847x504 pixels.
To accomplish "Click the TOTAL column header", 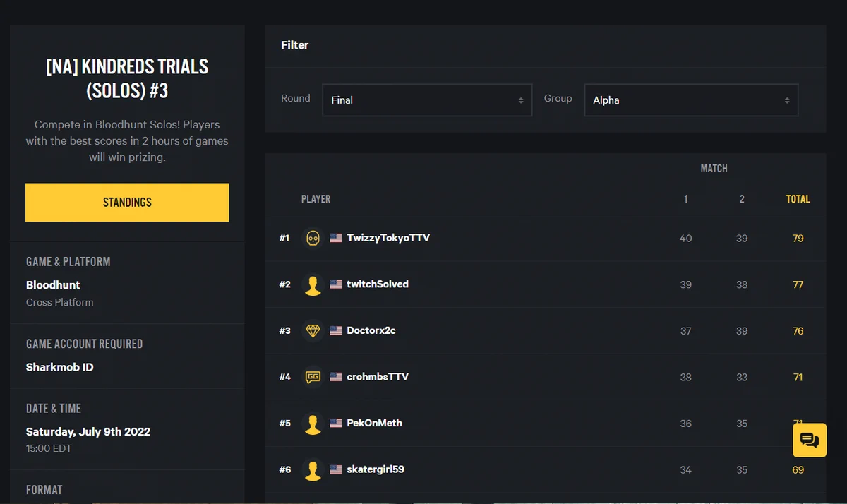I will [798, 199].
